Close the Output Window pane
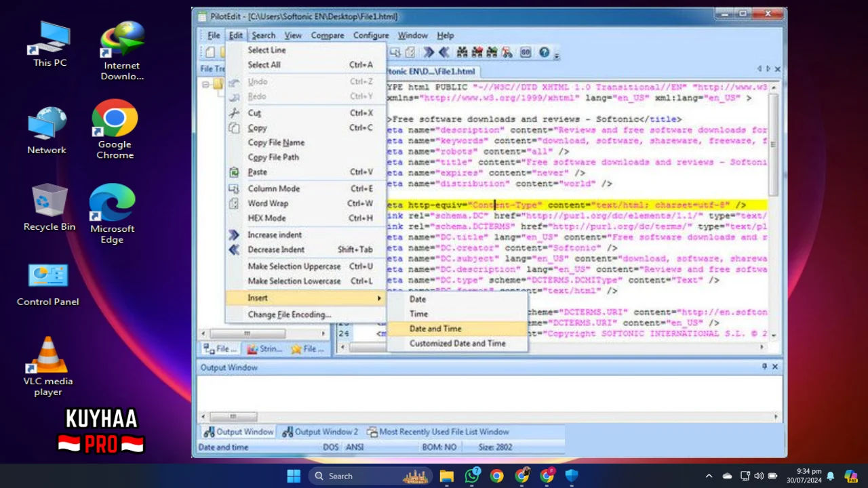This screenshot has width=868, height=488. (775, 367)
